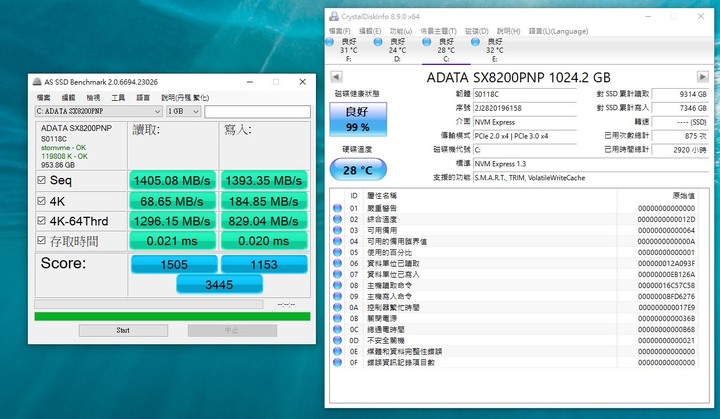Click the 4K-64Thrd read result 1296.15 MB/s
The height and width of the screenshot is (419, 720).
pyautogui.click(x=172, y=221)
